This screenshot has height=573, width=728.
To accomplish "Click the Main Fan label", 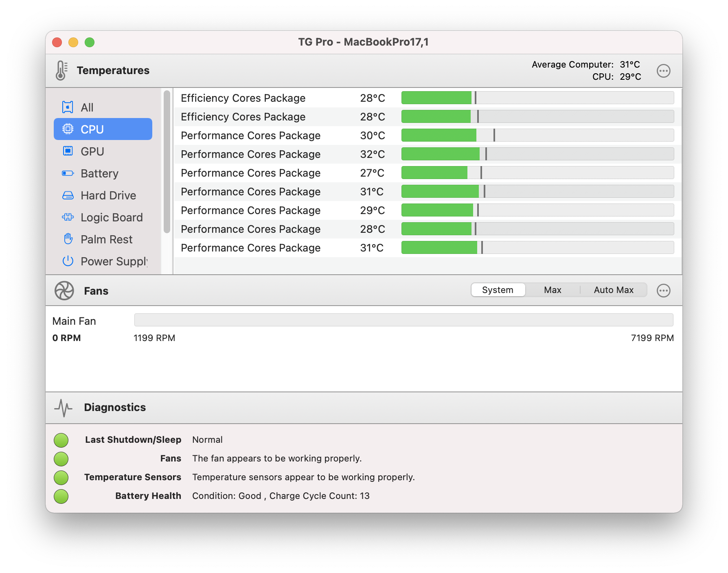I will [74, 321].
